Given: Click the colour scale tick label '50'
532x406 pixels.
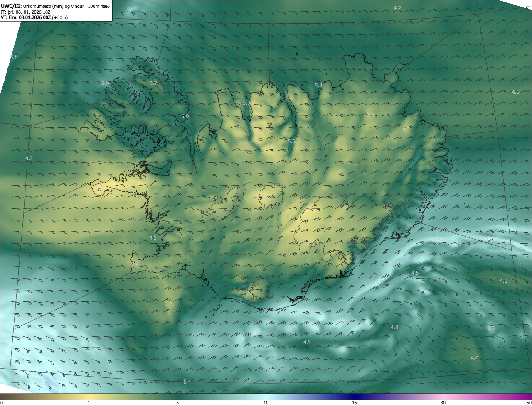Looking at the screenshot, I should (529, 403).
